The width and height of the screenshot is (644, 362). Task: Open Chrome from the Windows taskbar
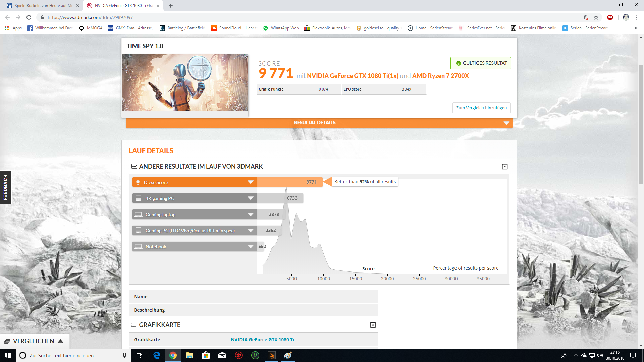(x=173, y=355)
